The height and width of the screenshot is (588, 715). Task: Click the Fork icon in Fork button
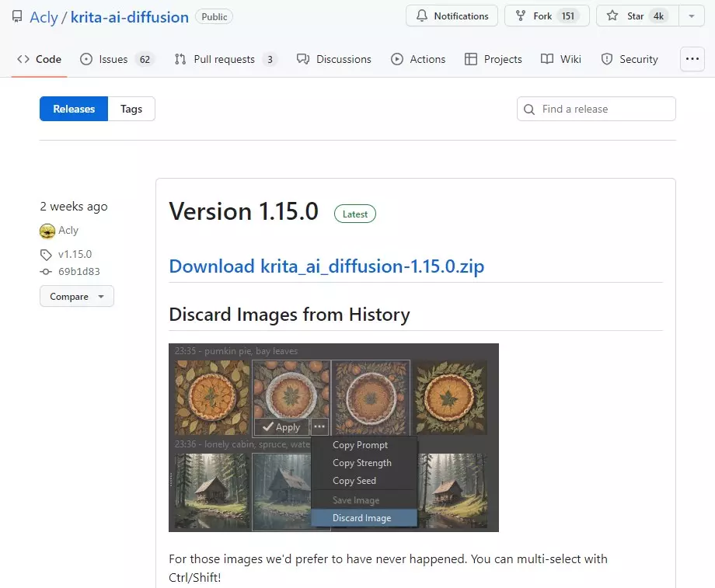pos(520,16)
